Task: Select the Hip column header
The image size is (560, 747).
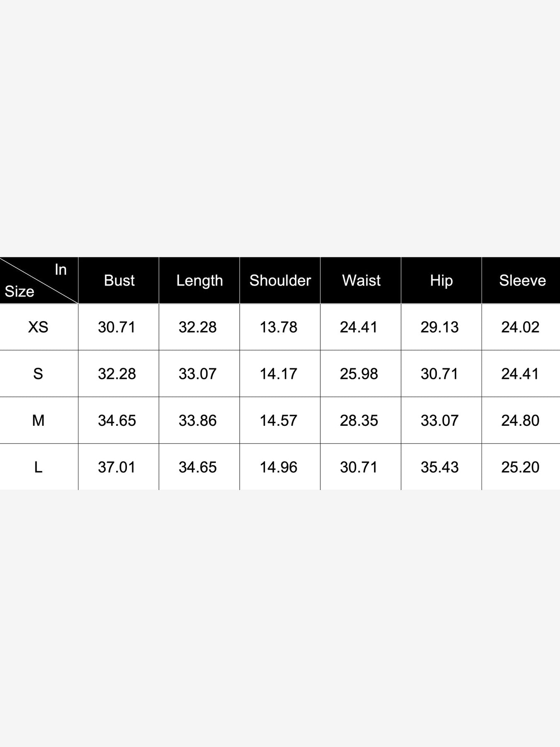Action: [441, 281]
